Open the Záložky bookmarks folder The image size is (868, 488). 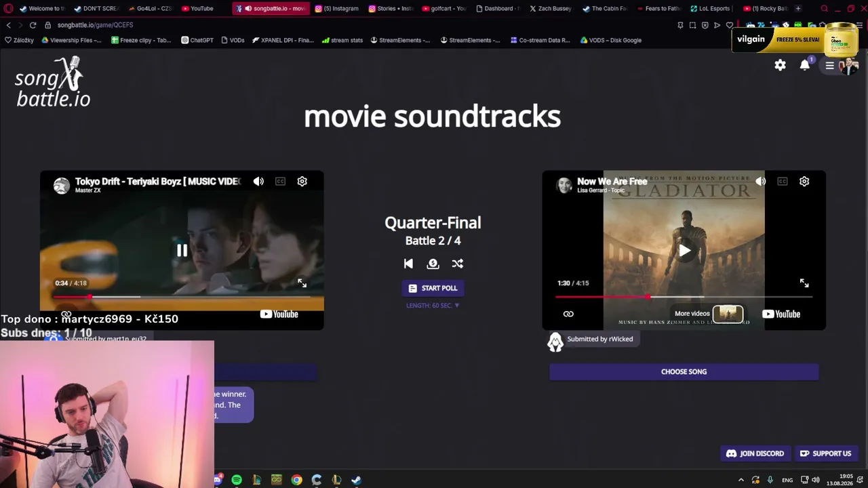pos(19,40)
